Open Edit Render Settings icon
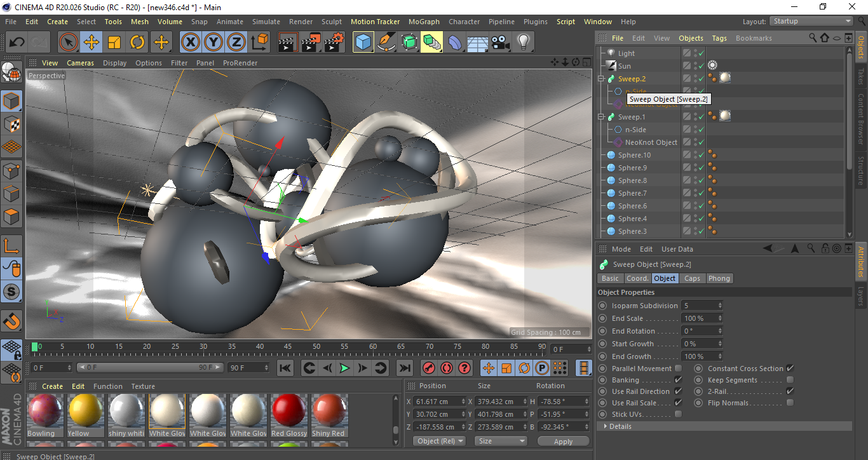The image size is (868, 460). point(334,43)
